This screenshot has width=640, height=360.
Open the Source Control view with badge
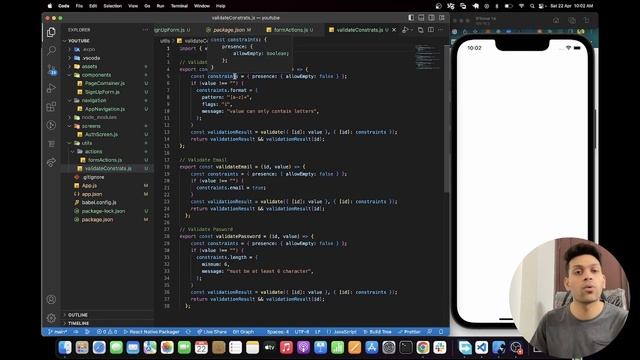pyautogui.click(x=51, y=69)
